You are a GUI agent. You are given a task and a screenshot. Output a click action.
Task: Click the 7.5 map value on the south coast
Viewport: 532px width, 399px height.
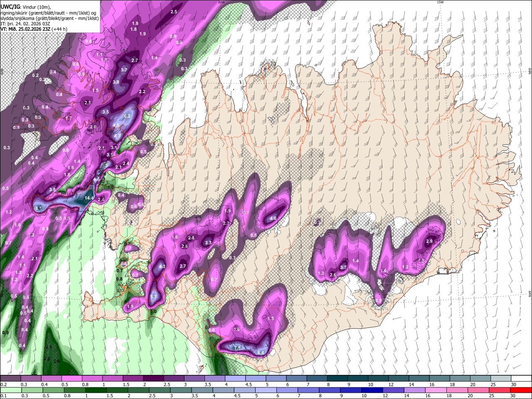point(237,348)
